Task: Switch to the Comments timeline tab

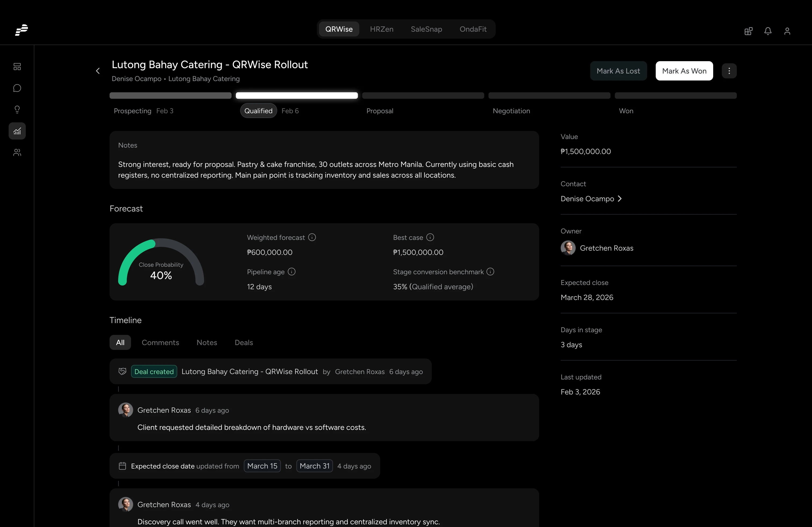Action: click(x=161, y=343)
